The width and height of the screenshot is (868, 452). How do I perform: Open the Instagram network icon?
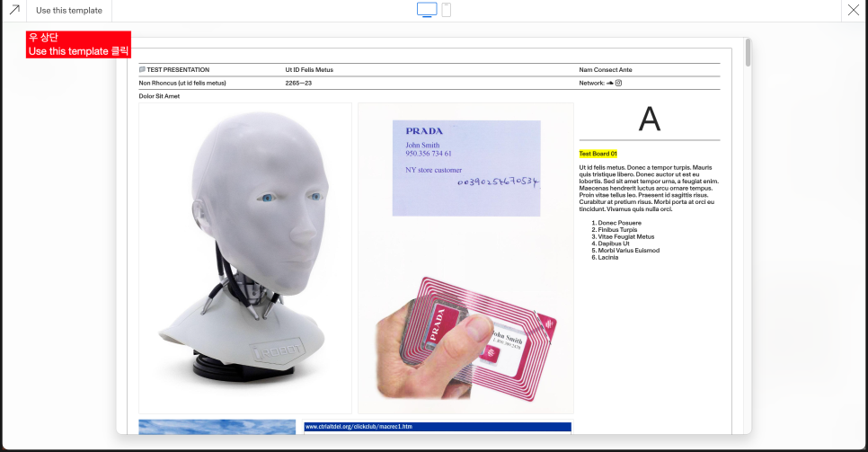point(618,83)
